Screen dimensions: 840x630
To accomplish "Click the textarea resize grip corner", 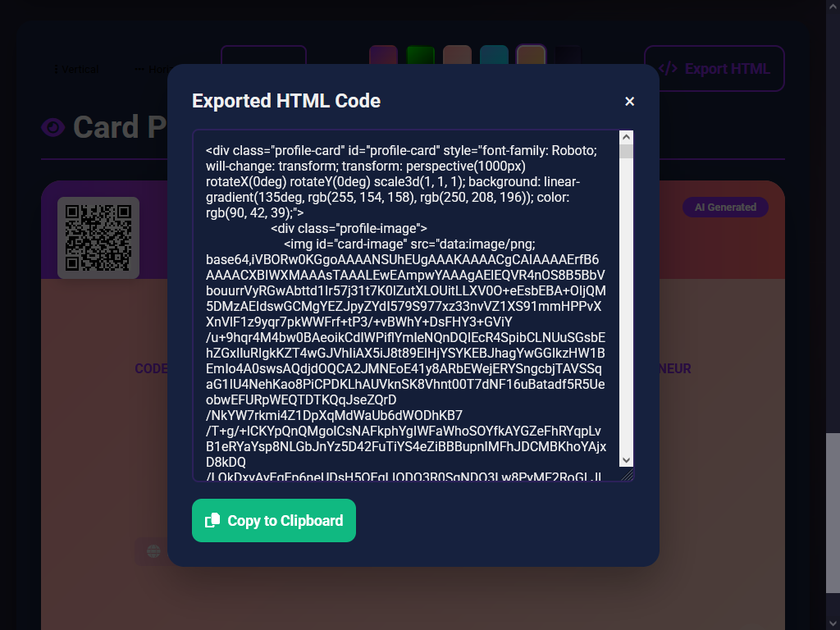I will coord(627,474).
